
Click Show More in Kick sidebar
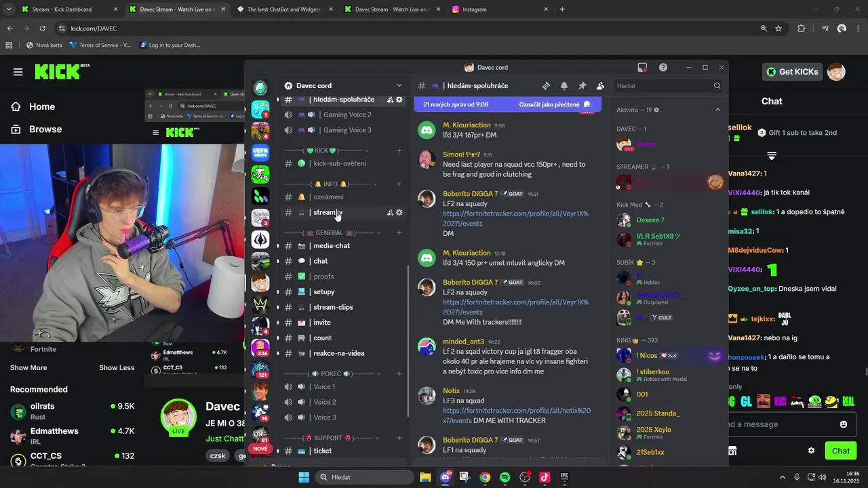(x=28, y=368)
